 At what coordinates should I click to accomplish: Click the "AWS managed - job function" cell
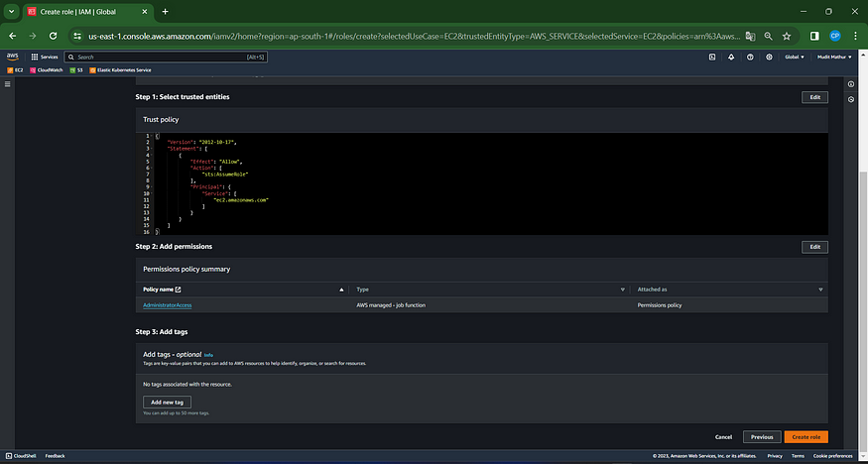tap(391, 305)
